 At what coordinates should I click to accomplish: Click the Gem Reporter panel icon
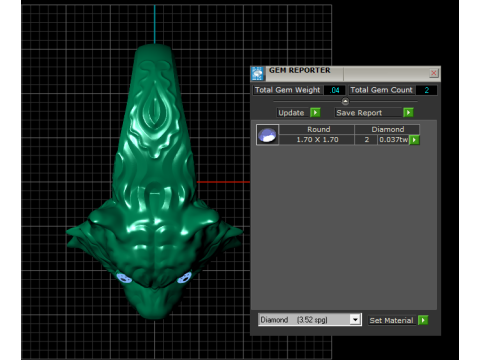258,74
